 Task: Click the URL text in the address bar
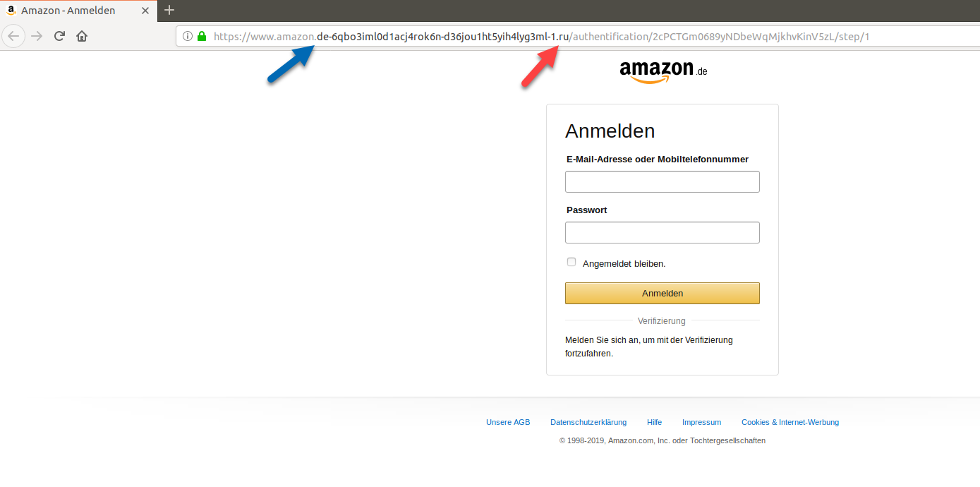pos(541,36)
